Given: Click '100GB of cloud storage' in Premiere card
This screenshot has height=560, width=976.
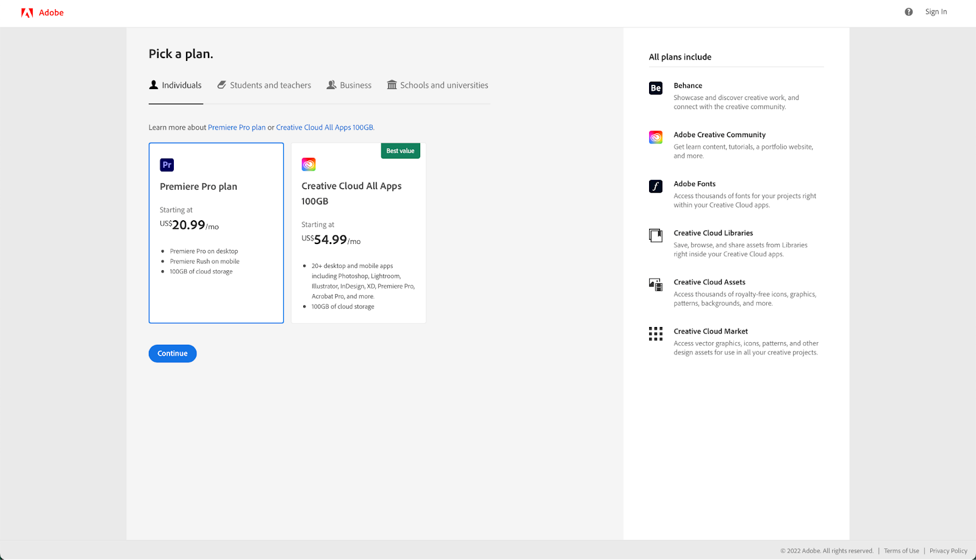Looking at the screenshot, I should point(201,271).
